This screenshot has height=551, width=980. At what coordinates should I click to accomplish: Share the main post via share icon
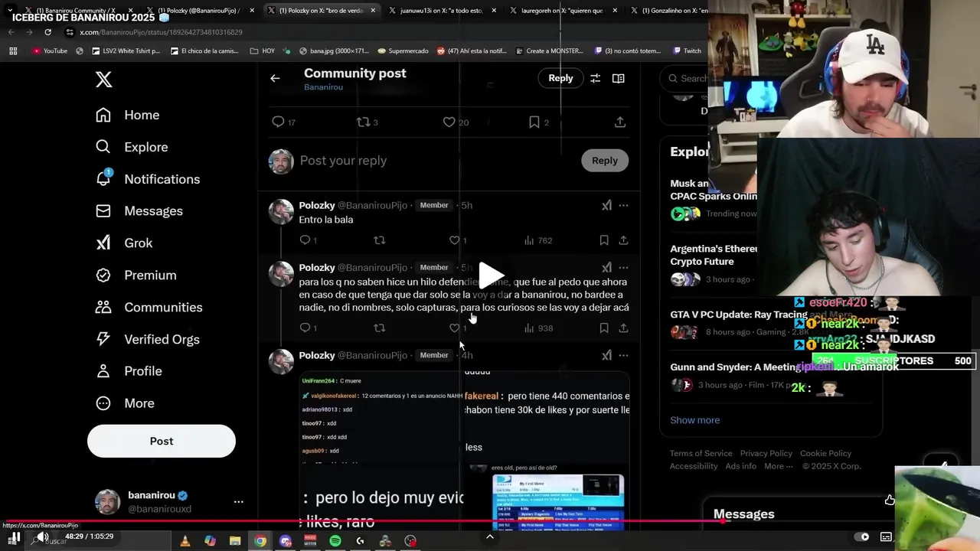point(620,122)
